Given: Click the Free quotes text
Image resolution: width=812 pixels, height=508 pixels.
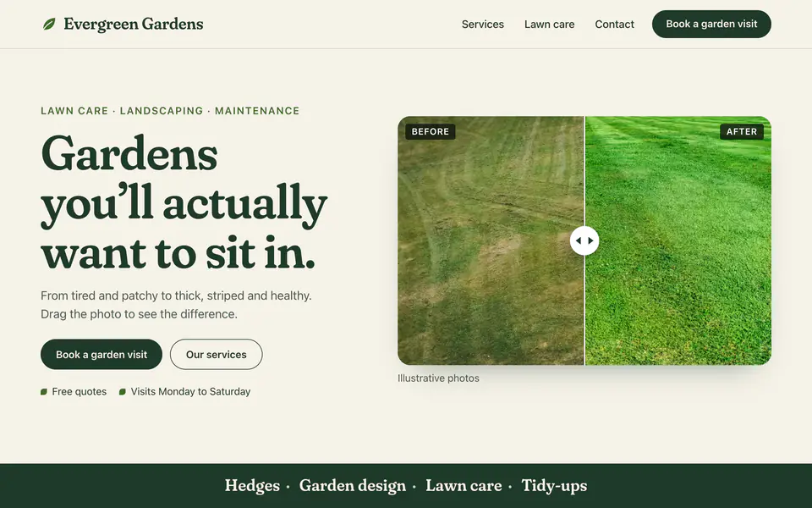Looking at the screenshot, I should 80,392.
